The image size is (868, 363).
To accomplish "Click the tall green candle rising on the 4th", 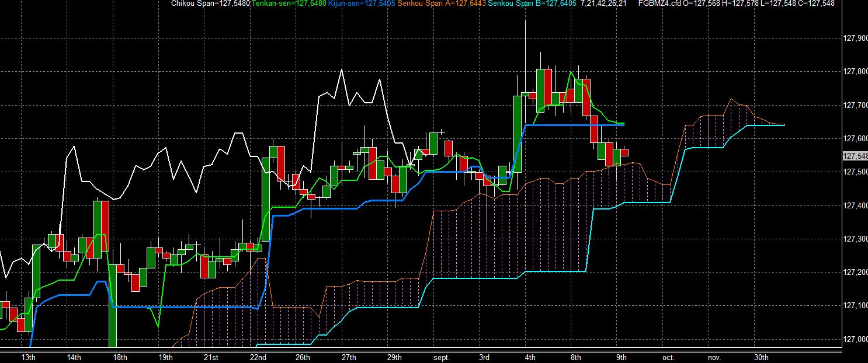I will click(518, 134).
